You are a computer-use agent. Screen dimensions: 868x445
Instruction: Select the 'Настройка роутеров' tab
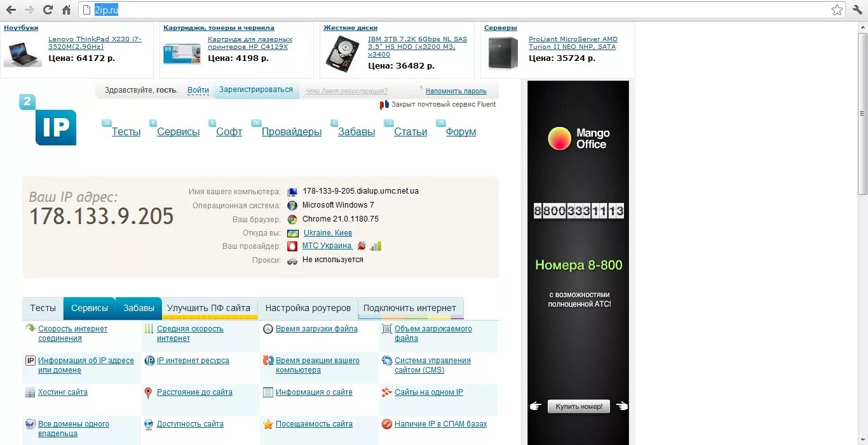pos(308,308)
